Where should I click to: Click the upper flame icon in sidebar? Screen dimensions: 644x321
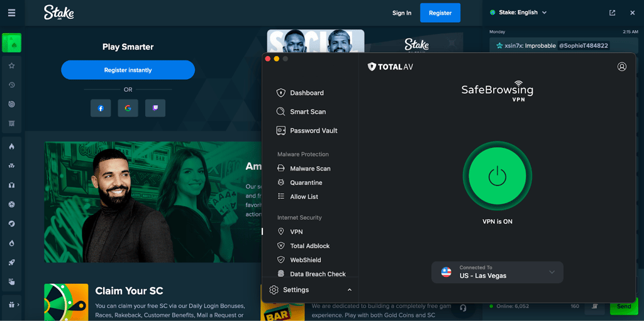click(x=12, y=147)
